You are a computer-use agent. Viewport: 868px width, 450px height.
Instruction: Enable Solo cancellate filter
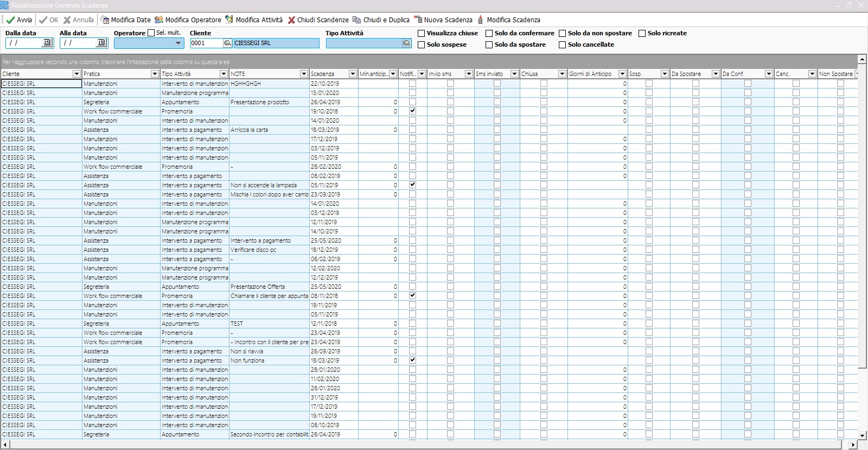563,45
